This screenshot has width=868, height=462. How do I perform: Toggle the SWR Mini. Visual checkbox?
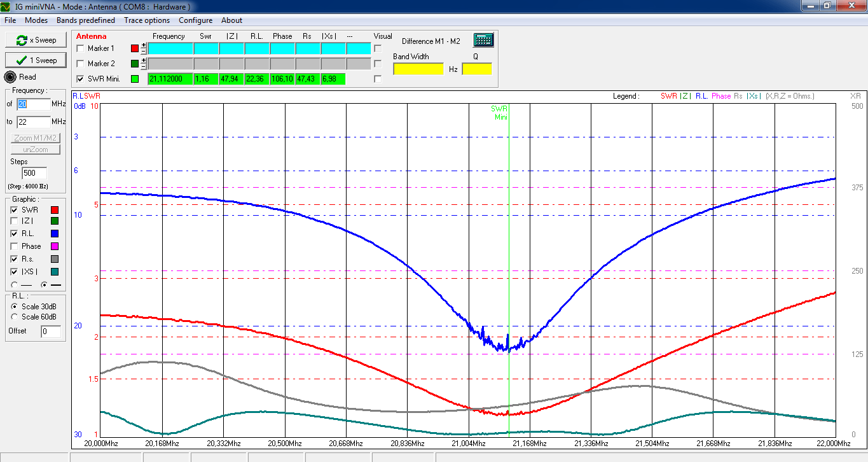pos(378,79)
